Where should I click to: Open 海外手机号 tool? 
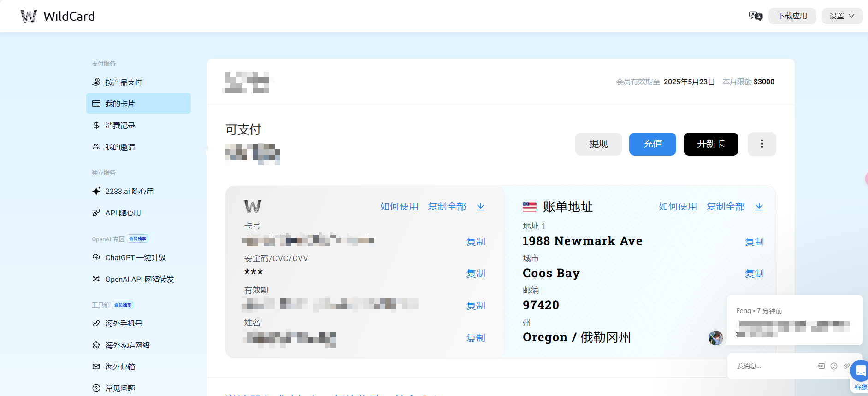point(138,323)
